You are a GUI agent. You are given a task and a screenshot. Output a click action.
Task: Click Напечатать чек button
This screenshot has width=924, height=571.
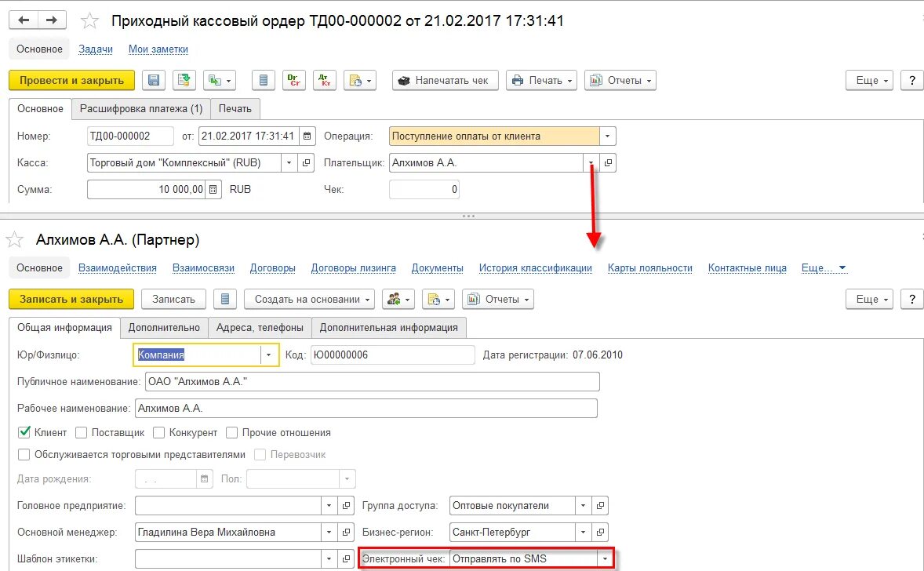(x=446, y=80)
